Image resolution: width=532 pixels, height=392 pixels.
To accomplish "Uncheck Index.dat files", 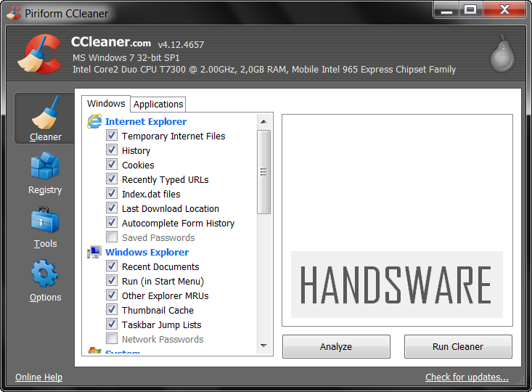I will tap(112, 193).
